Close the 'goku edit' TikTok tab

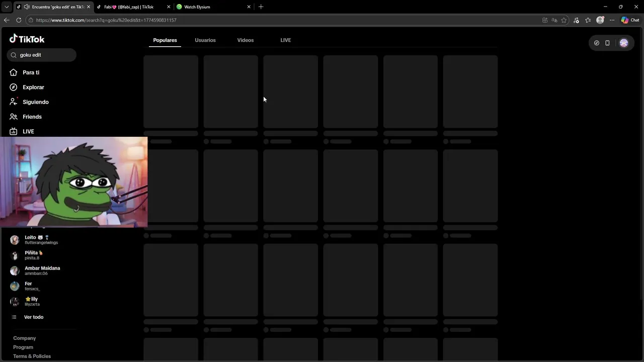89,7
